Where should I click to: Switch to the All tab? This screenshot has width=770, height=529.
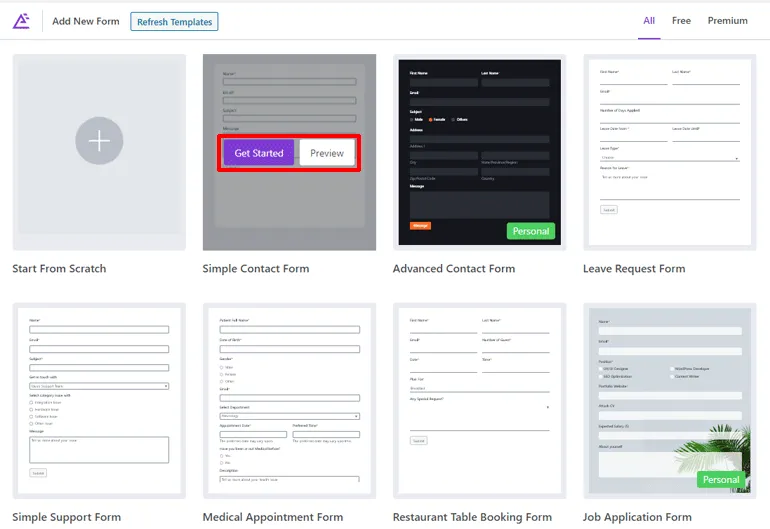click(x=649, y=20)
